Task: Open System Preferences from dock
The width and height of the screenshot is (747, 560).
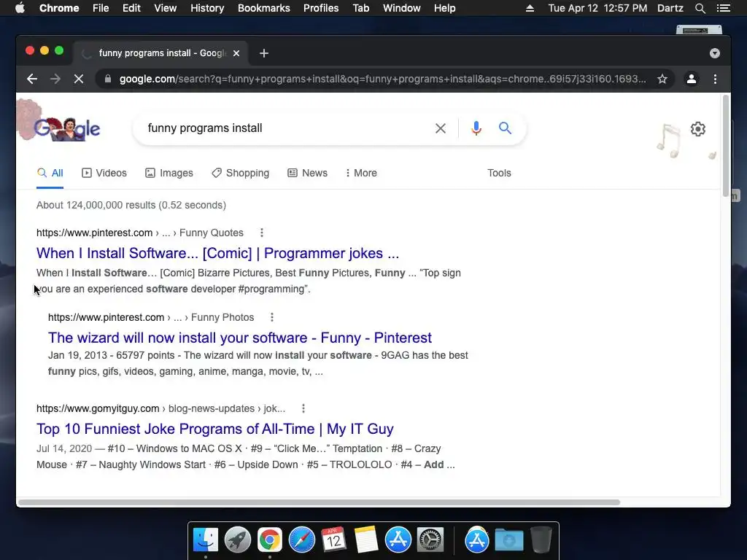Action: tap(430, 540)
